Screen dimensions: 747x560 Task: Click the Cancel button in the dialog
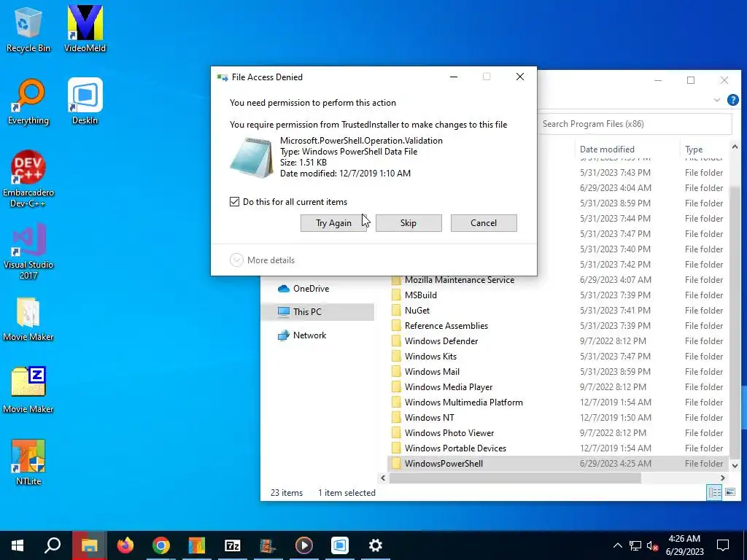tap(484, 223)
